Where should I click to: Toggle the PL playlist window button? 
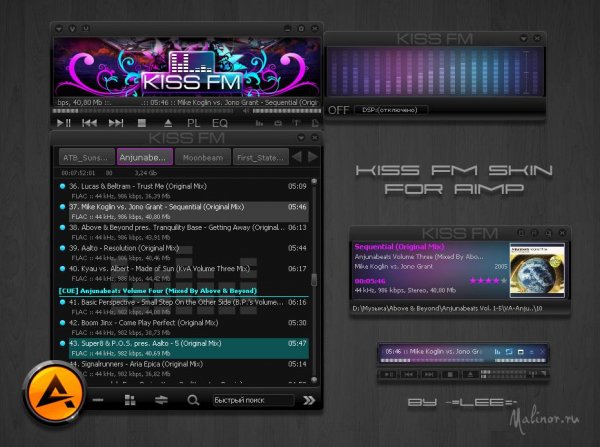(x=193, y=123)
